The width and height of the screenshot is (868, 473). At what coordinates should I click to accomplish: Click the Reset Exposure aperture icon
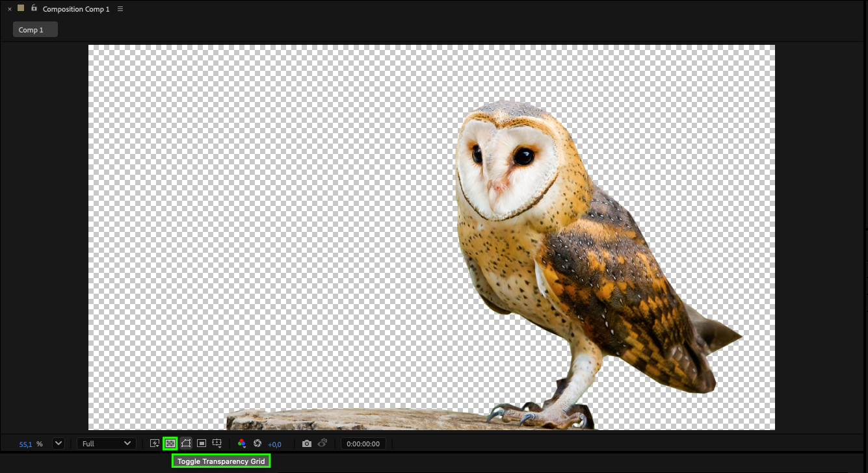[x=257, y=444]
